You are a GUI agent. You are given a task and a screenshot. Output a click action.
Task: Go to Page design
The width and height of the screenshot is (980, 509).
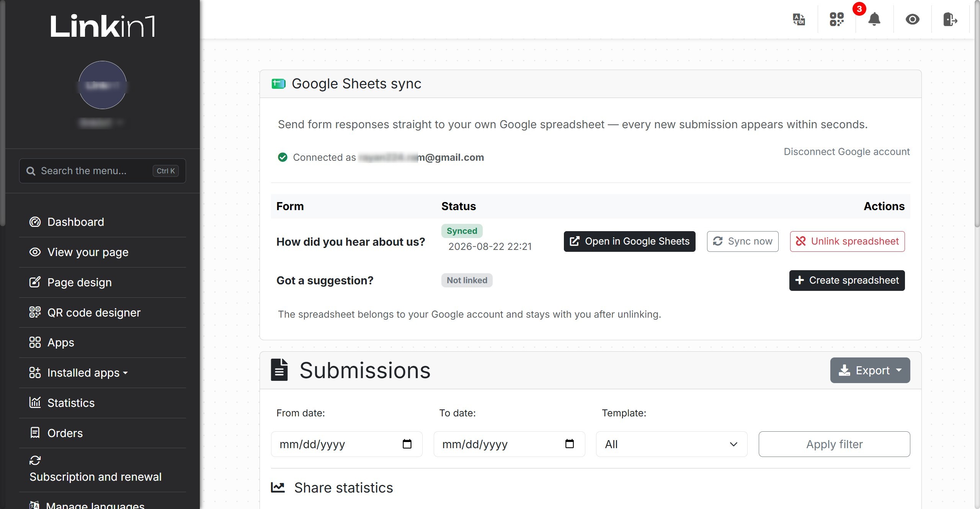pos(103,282)
